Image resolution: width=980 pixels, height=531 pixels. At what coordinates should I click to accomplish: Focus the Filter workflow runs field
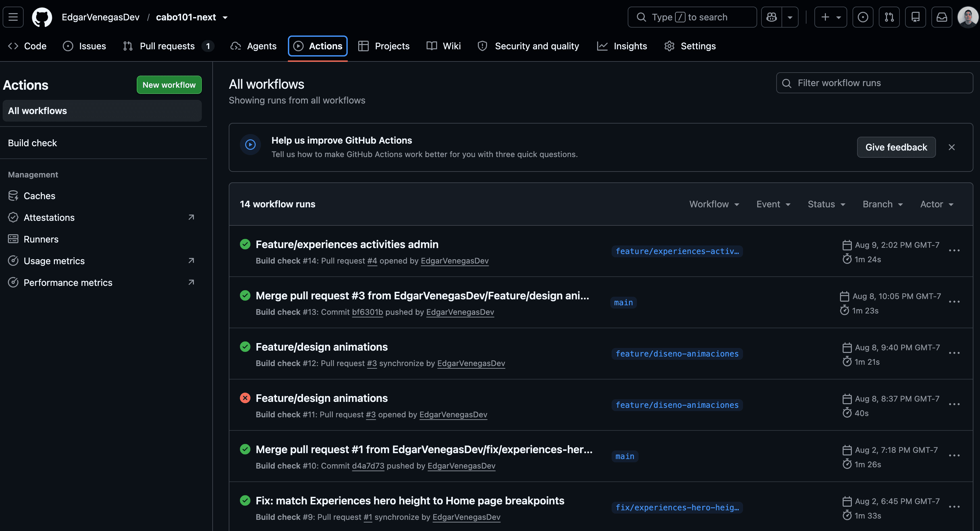click(874, 83)
